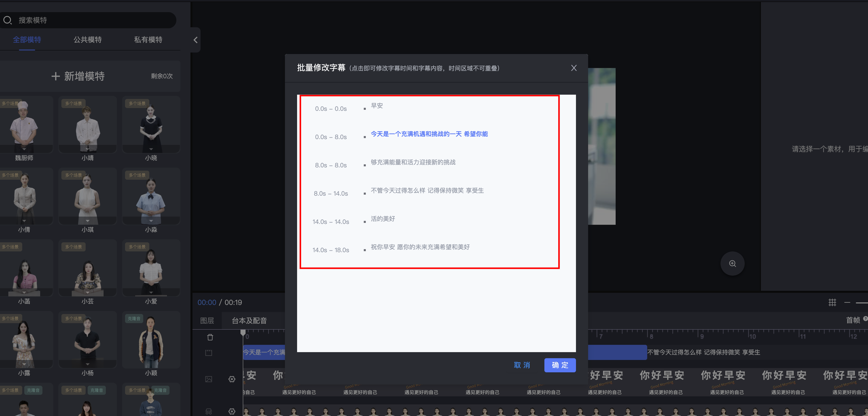Image resolution: width=868 pixels, height=416 pixels.
Task: Click the 首帧 label above timeline
Action: [x=853, y=320]
